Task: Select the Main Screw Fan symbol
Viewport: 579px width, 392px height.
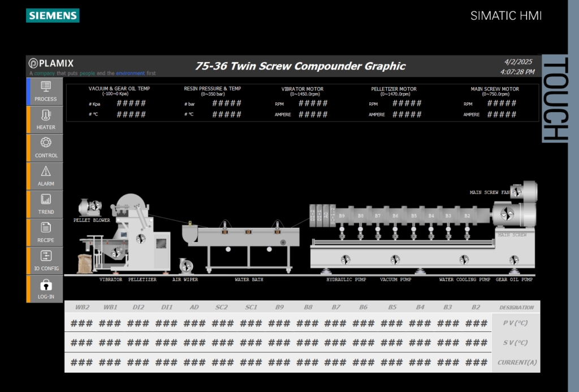Action: tap(517, 192)
